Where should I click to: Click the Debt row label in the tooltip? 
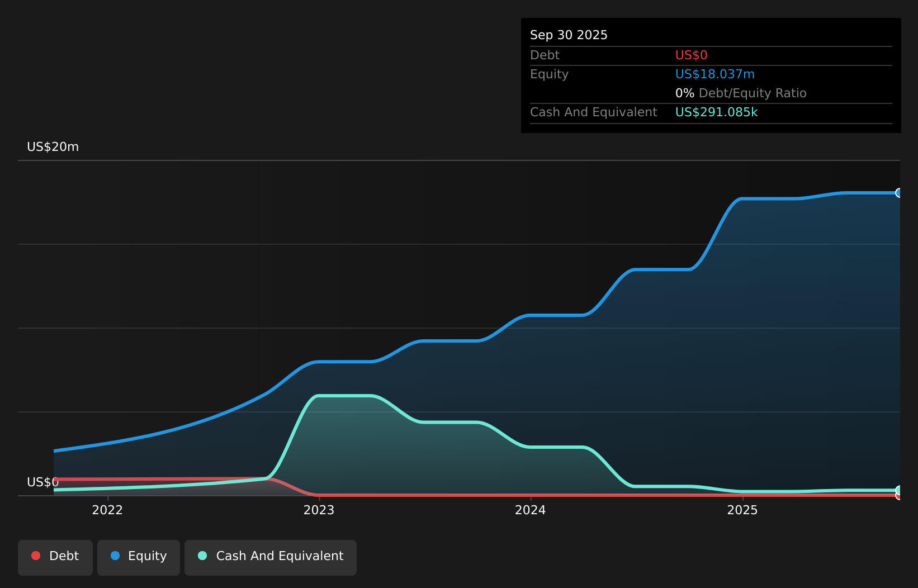(545, 55)
